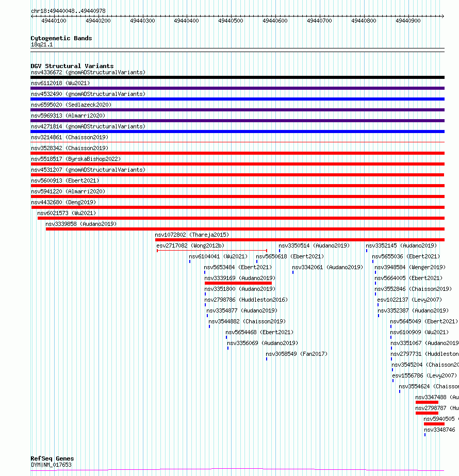Select nsv2798786 (Huddleston2016) label
The width and height of the screenshot is (459, 476).
(246, 300)
